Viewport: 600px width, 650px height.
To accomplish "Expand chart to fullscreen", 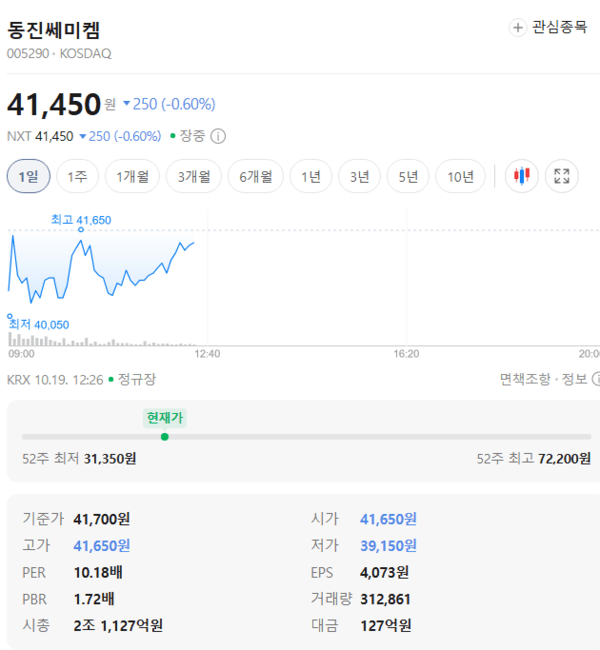I will [561, 176].
